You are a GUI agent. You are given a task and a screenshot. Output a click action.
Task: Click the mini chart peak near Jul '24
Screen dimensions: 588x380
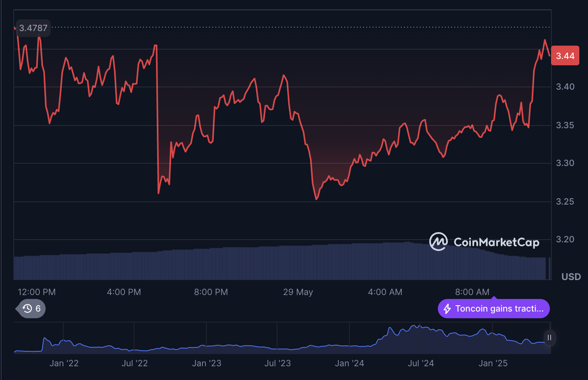click(x=415, y=326)
